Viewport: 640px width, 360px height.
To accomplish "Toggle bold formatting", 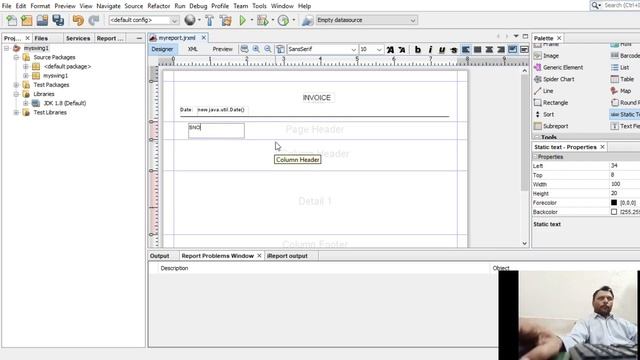I will 418,50.
